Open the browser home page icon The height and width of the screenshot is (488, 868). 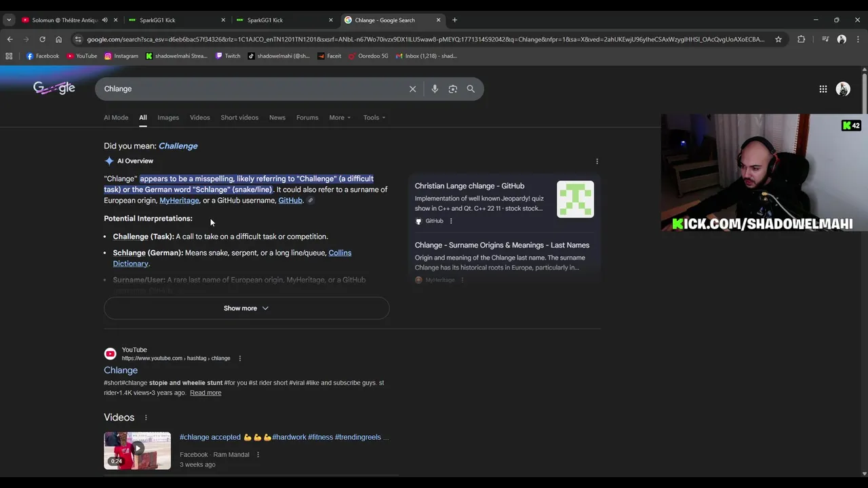[58, 39]
